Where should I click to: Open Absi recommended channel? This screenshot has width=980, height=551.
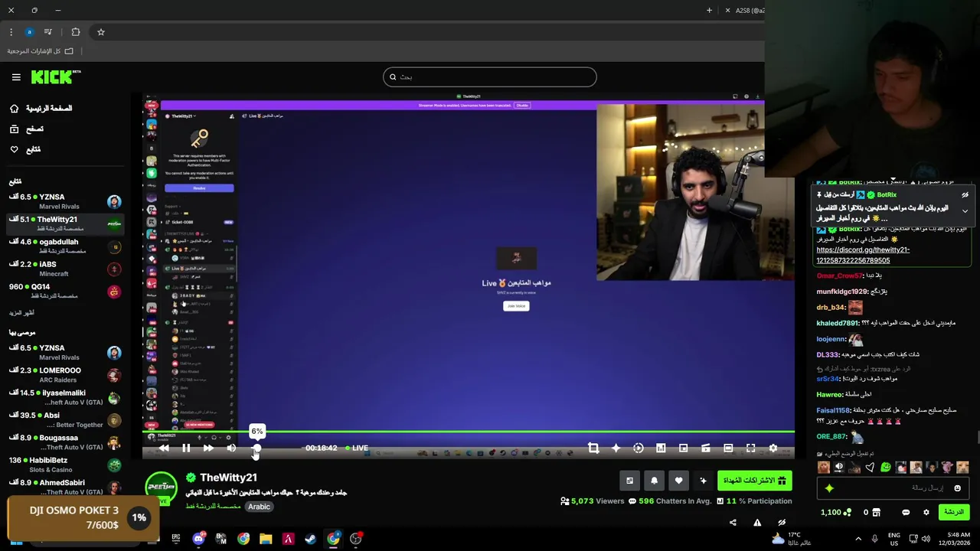(65, 419)
